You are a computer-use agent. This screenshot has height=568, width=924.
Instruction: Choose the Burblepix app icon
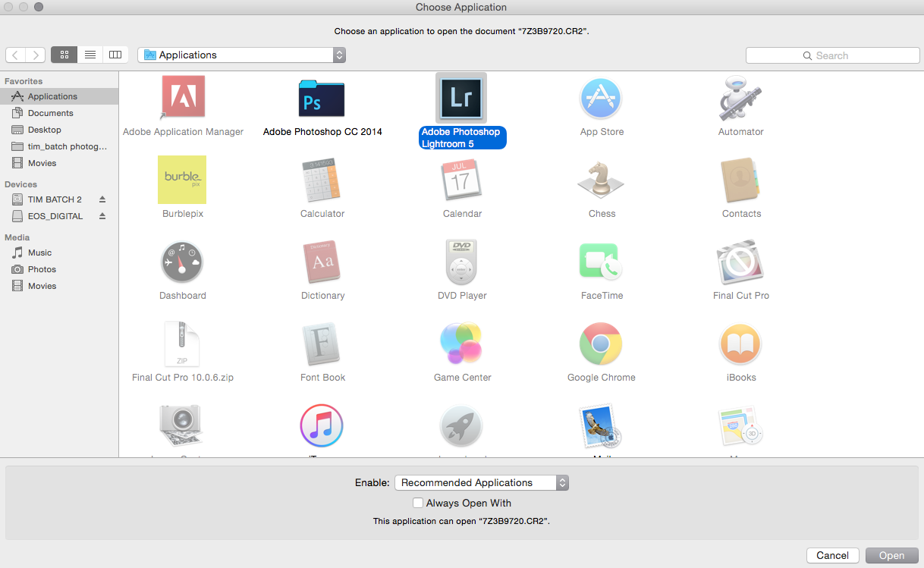(x=182, y=180)
